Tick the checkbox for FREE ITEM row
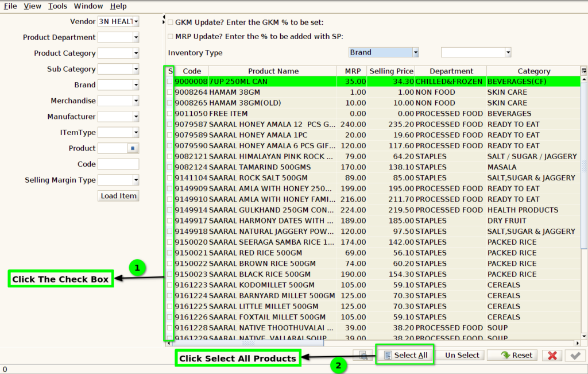 [169, 114]
